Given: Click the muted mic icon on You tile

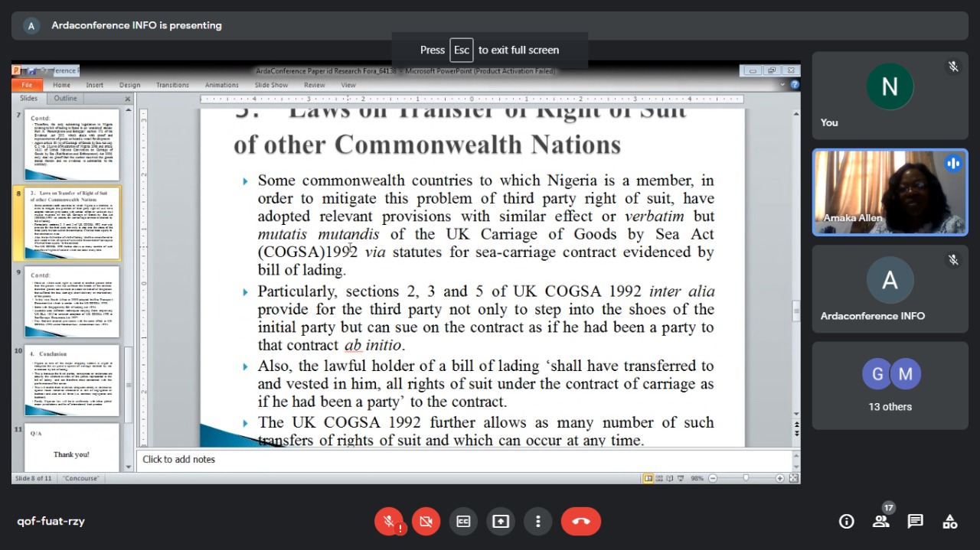Looking at the screenshot, I should coord(953,67).
